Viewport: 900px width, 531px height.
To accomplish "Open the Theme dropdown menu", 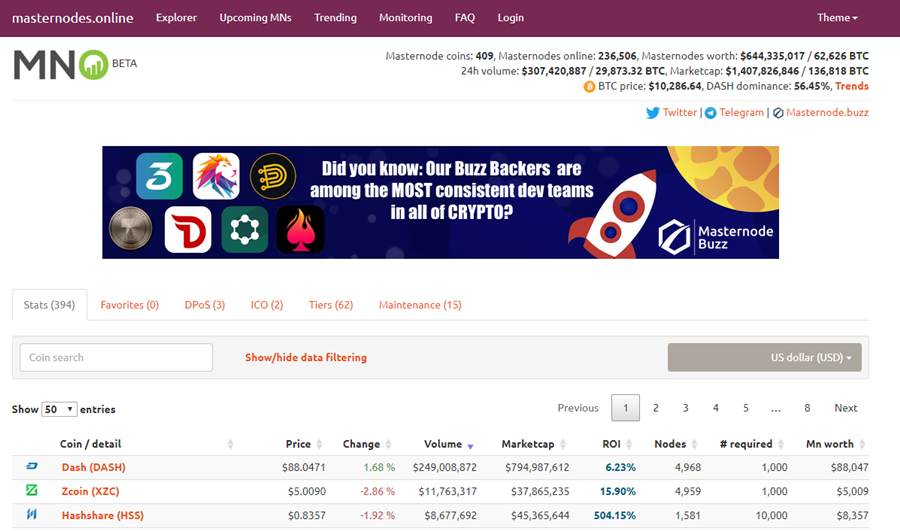I will [x=837, y=18].
